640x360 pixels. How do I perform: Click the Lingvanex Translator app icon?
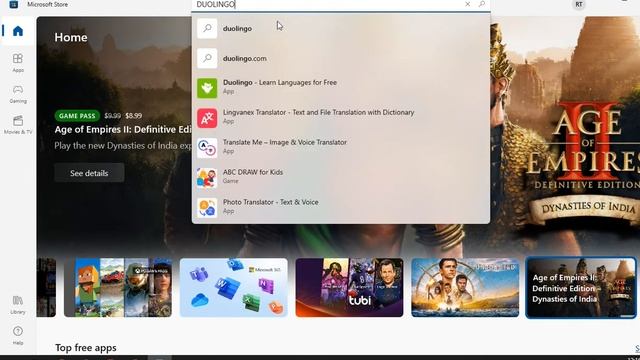[x=207, y=118]
